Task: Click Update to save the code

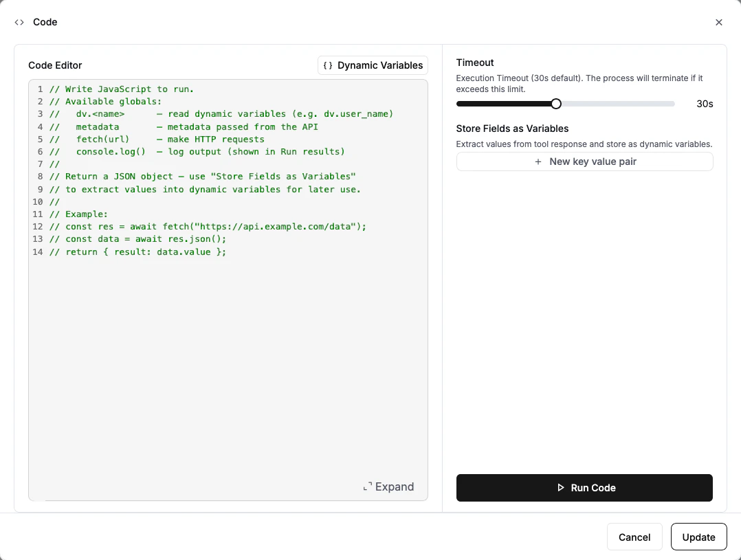Action: (x=698, y=537)
